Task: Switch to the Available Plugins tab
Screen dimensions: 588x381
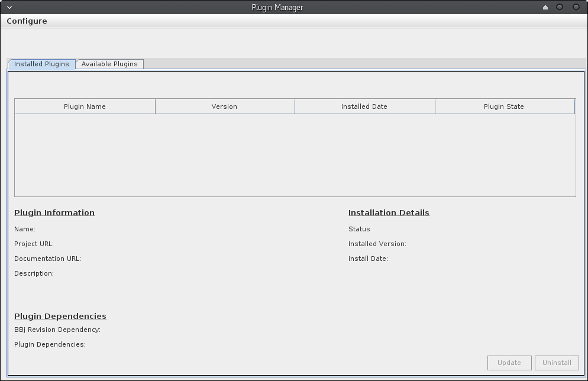Action: click(109, 64)
